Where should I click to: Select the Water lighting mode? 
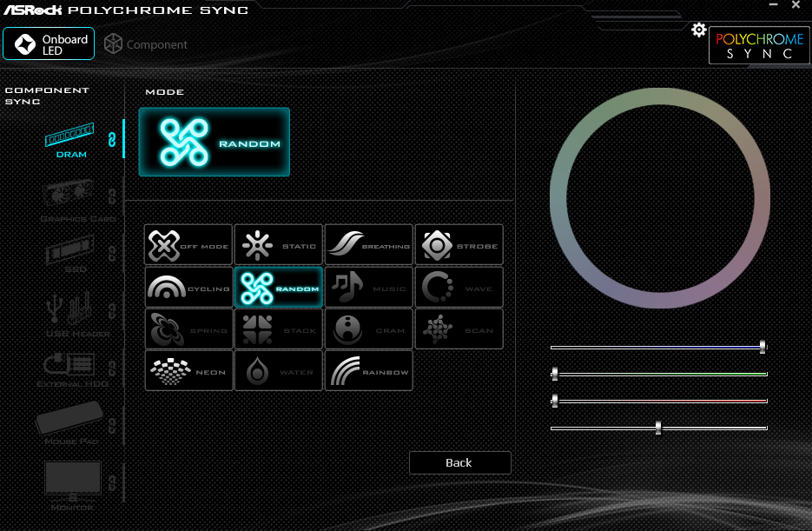click(278, 371)
